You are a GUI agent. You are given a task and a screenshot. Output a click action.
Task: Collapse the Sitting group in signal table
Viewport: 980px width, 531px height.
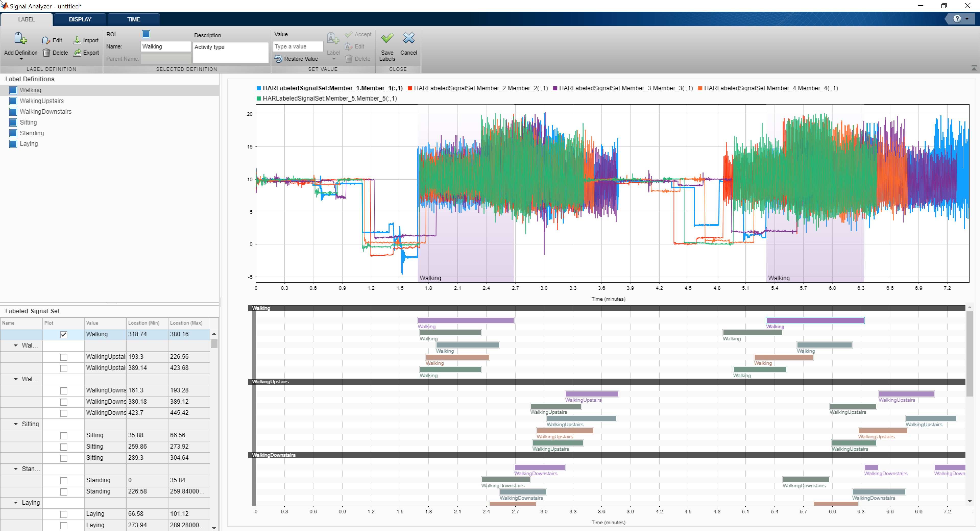tap(16, 424)
